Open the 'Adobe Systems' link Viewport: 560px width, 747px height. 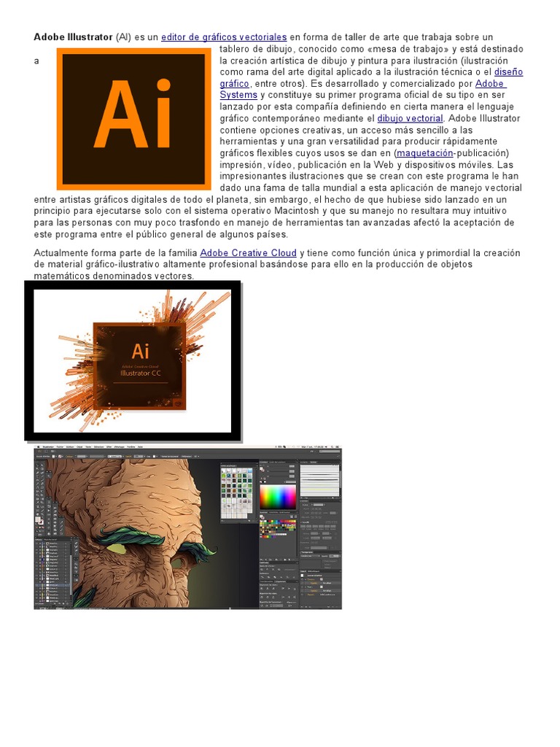[491, 83]
